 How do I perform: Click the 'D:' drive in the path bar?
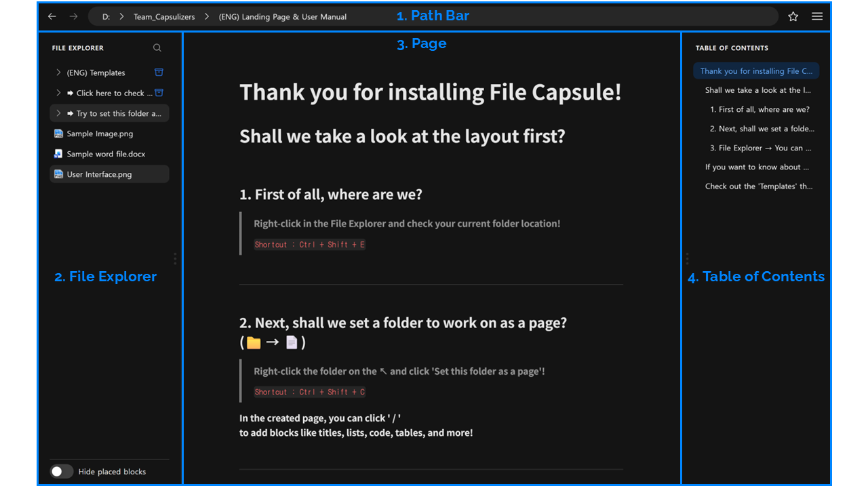click(106, 16)
